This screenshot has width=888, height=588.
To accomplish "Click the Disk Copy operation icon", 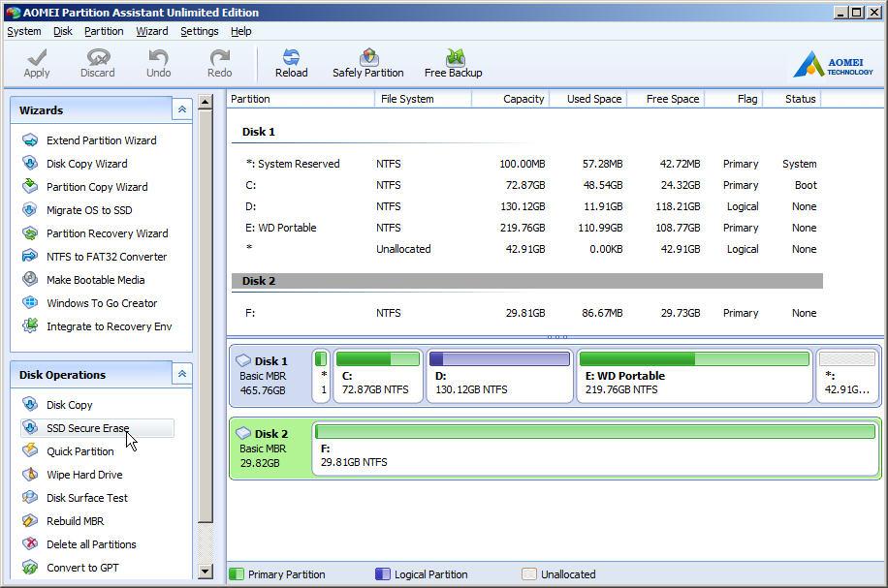I will 30,404.
